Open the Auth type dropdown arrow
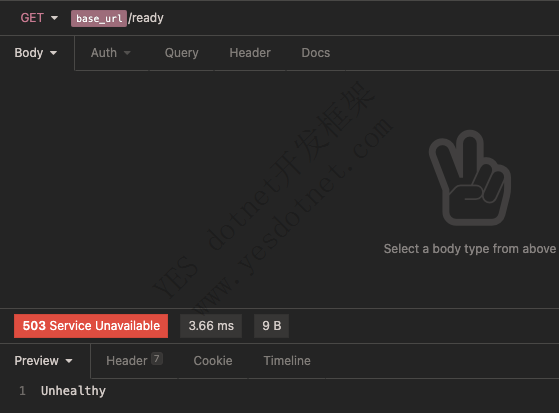The image size is (559, 413). (x=127, y=53)
